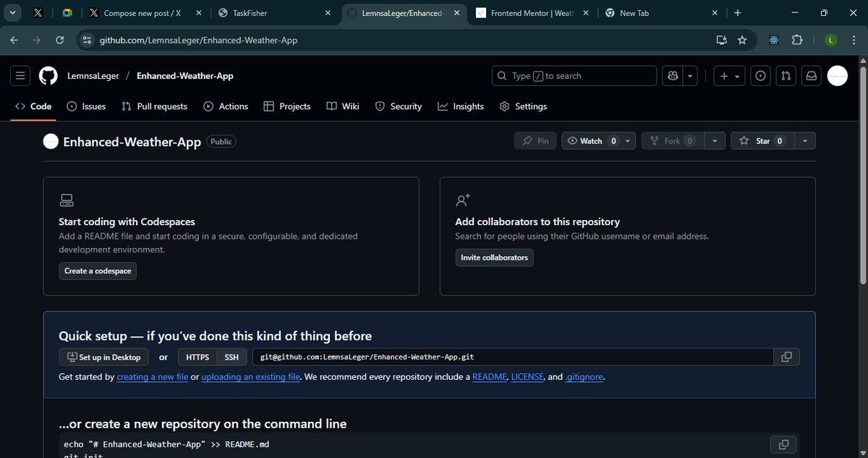Open the create new issue icon
This screenshot has height=458, width=868.
pos(760,75)
